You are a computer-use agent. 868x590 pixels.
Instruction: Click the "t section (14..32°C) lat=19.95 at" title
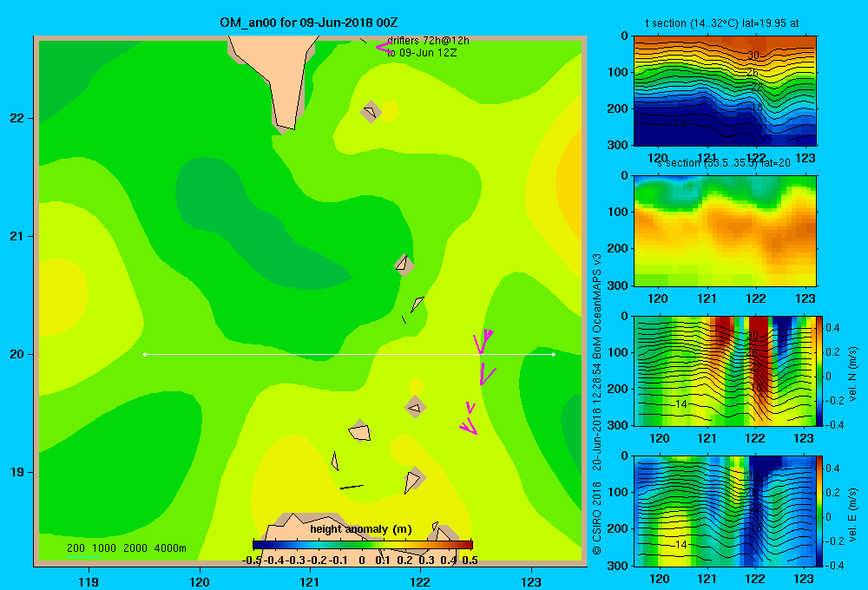pos(722,23)
